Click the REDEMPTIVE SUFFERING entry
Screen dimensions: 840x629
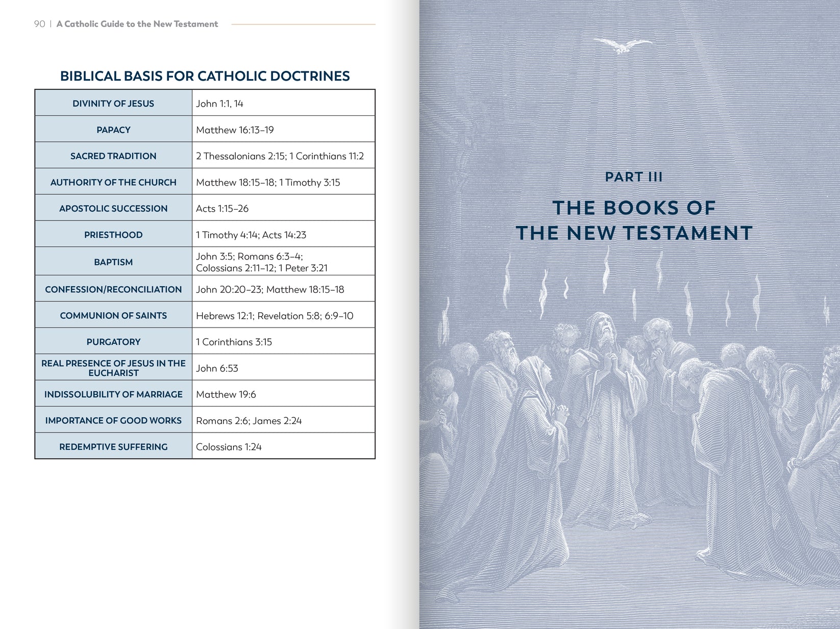click(x=113, y=446)
